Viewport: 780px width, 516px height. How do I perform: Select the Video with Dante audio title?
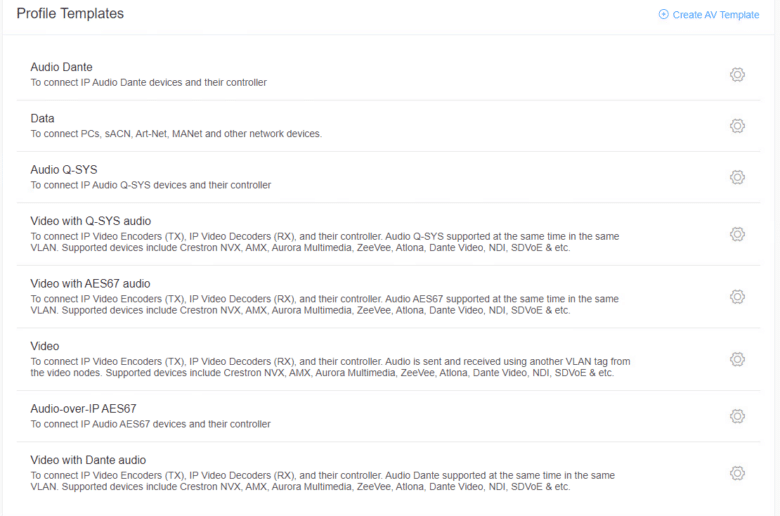(x=88, y=460)
